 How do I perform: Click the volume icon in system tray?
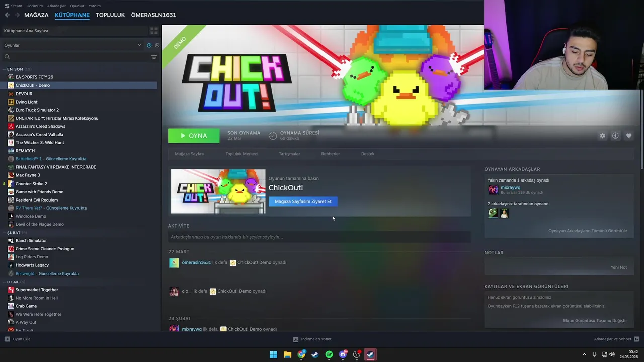[612, 354]
